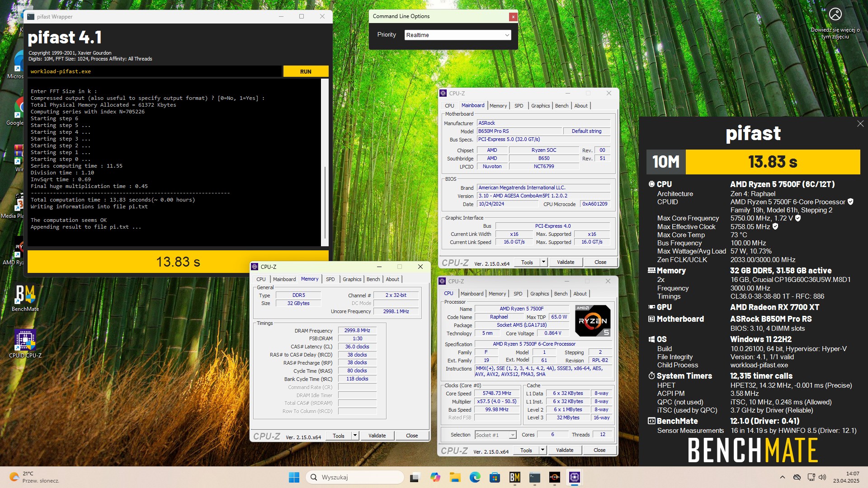This screenshot has width=868, height=488.
Task: Open network settings from the tray
Action: pos(811,477)
